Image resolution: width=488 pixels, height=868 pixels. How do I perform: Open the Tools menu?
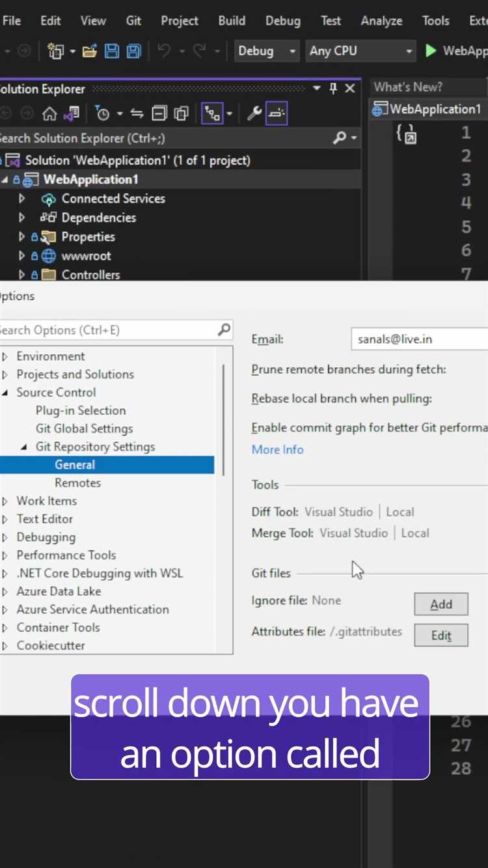click(x=435, y=20)
